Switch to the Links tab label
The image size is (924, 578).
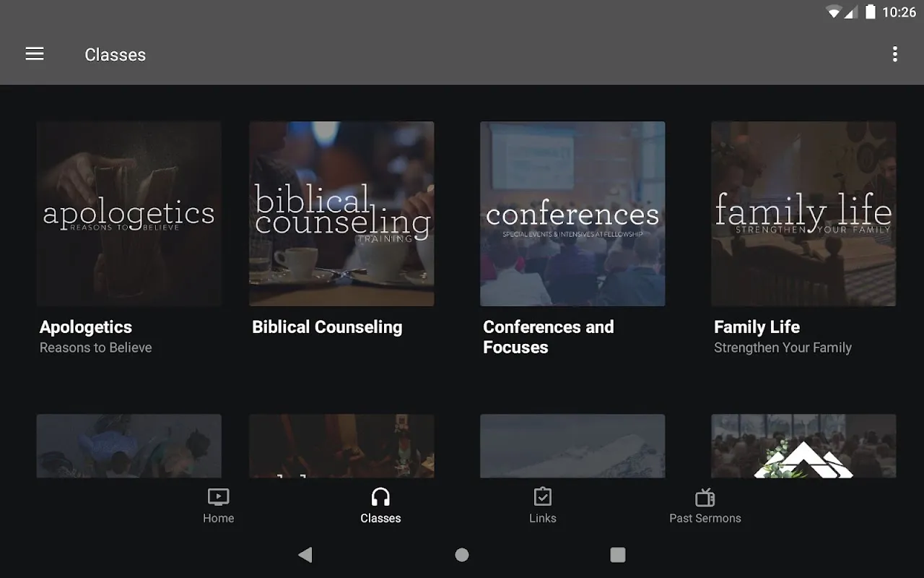(542, 518)
